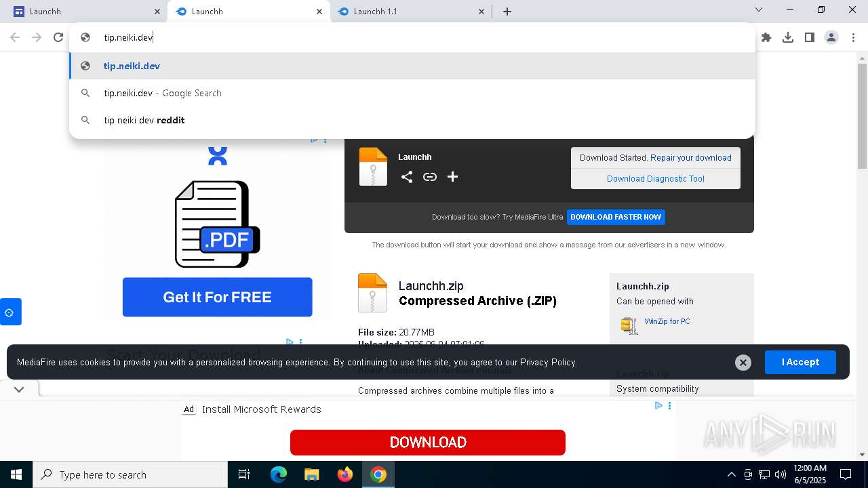
Task: Close the first Launchh tab
Action: (157, 12)
